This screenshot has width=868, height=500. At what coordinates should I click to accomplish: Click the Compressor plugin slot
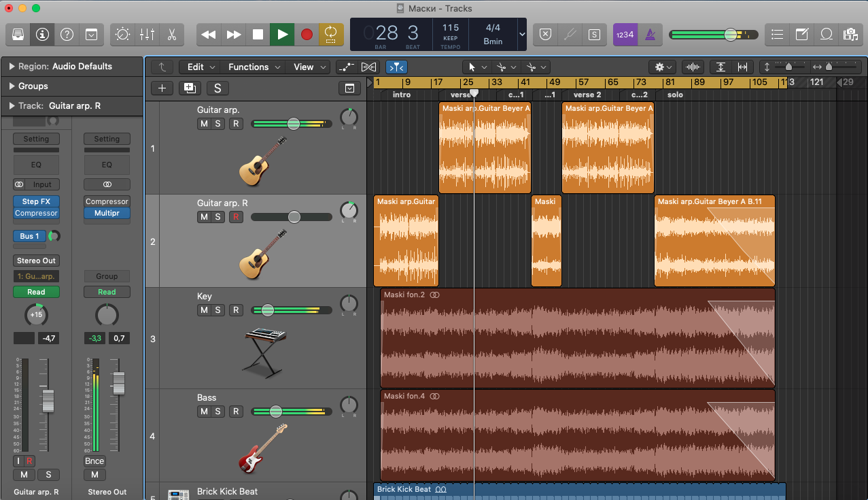tap(36, 213)
